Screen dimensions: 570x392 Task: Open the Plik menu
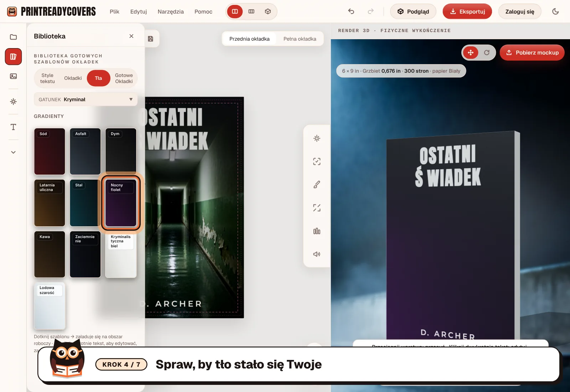(x=114, y=11)
